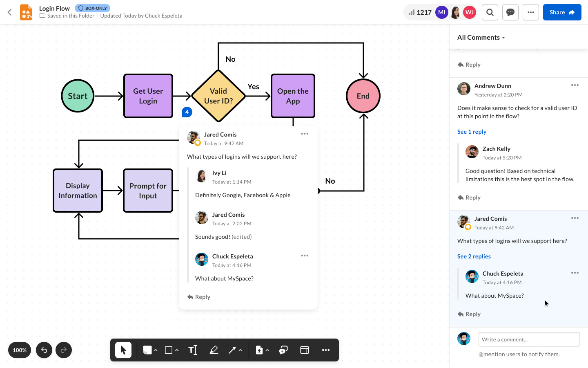Open the comment tool on the canvas toolbar
The width and height of the screenshot is (588, 368).
click(x=283, y=350)
